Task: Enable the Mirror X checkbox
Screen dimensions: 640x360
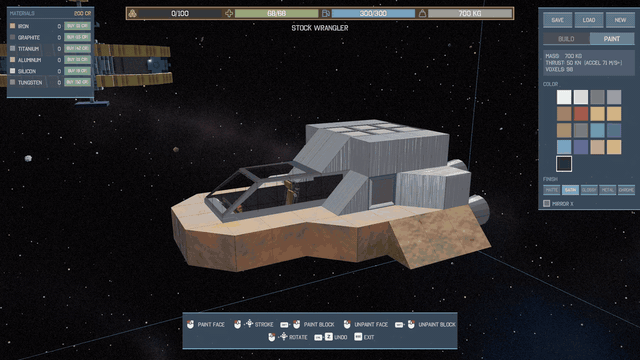Action: [547, 203]
